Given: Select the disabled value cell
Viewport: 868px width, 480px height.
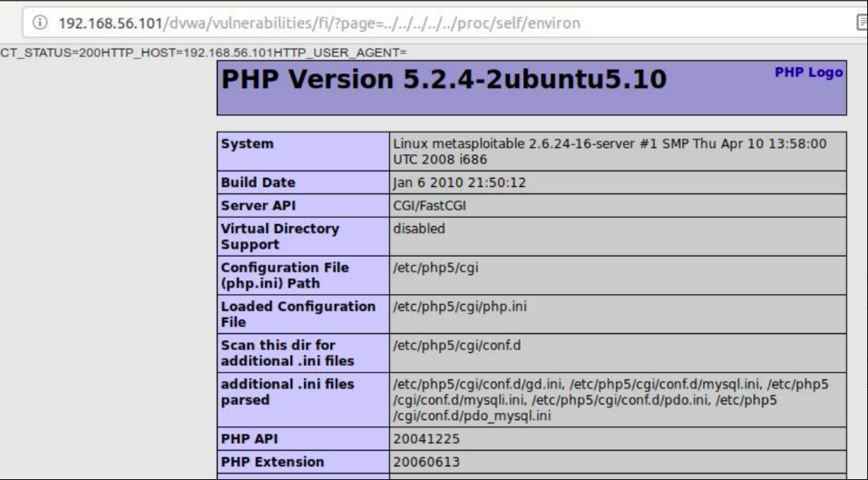Looking at the screenshot, I should [618, 237].
